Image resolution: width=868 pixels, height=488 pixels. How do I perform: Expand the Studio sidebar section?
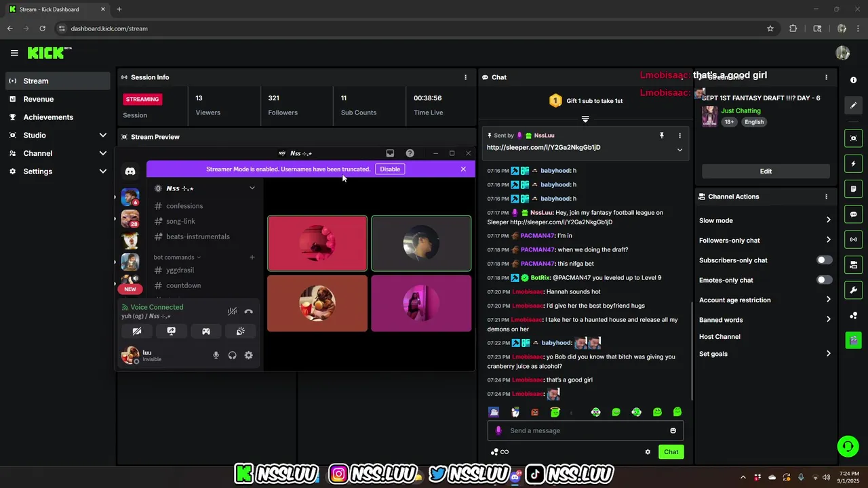tap(58, 135)
